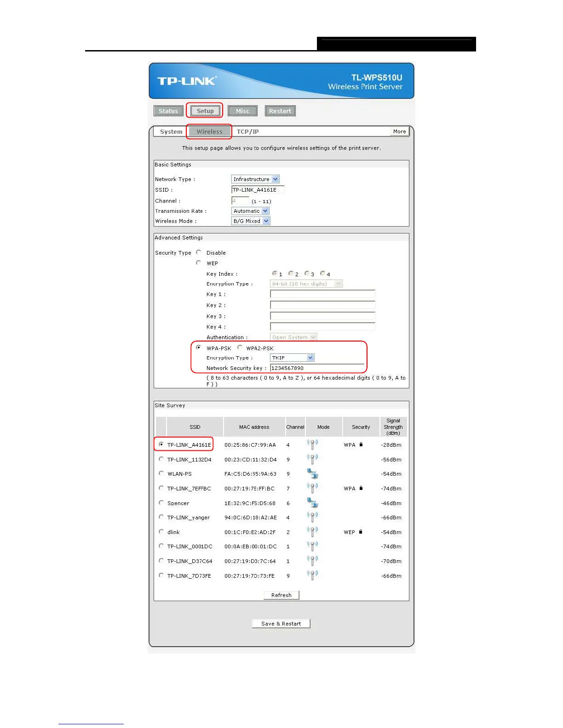Image resolution: width=563 pixels, height=728 pixels.
Task: Click the access point icon for TP-LINK_0001DC
Action: point(312,546)
